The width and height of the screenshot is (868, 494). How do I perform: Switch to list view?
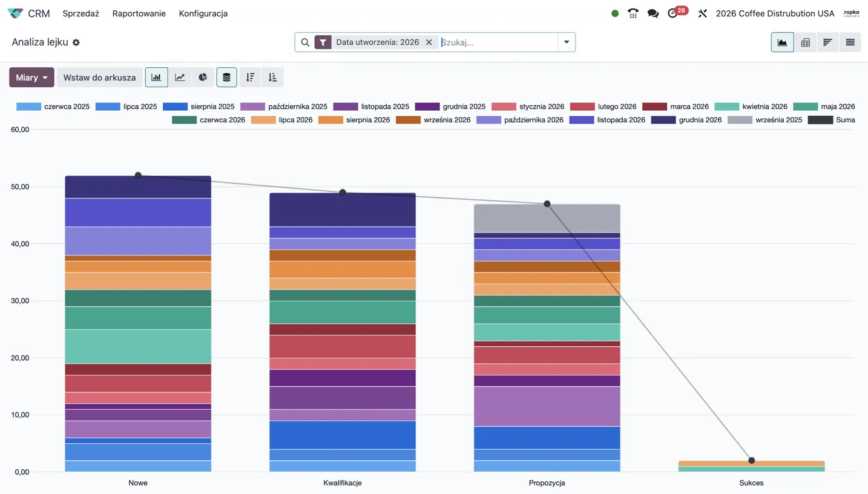tap(850, 42)
